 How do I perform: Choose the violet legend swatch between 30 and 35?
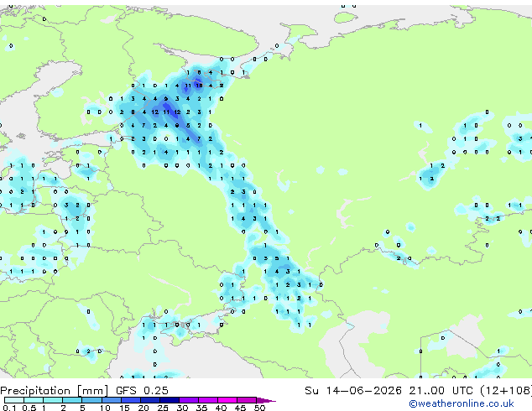pyautogui.click(x=189, y=400)
